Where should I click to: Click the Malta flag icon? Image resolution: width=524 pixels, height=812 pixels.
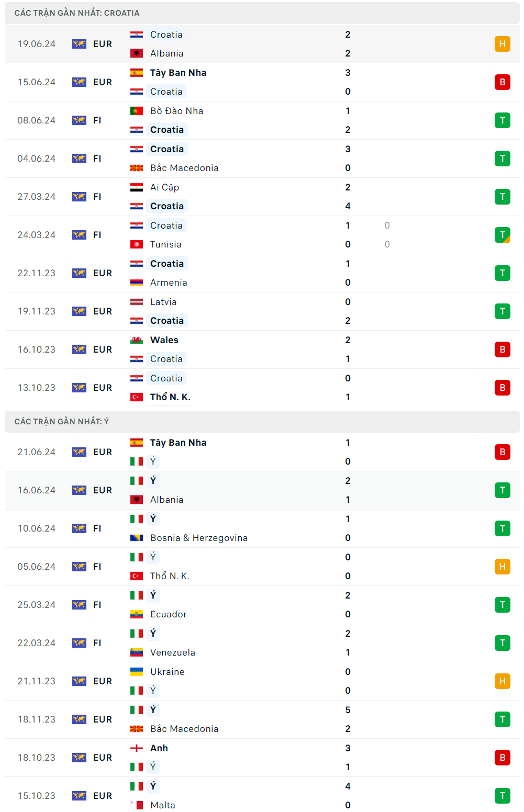coord(137,805)
